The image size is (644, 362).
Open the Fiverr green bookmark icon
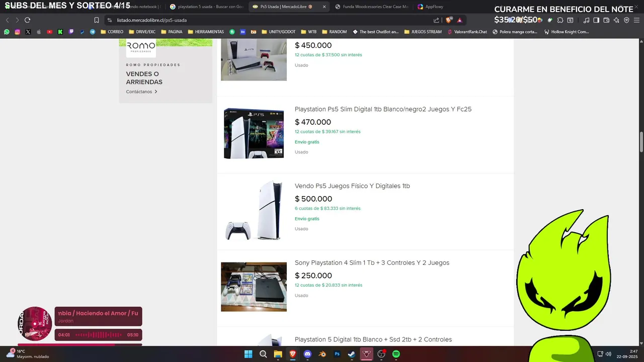pos(232,32)
